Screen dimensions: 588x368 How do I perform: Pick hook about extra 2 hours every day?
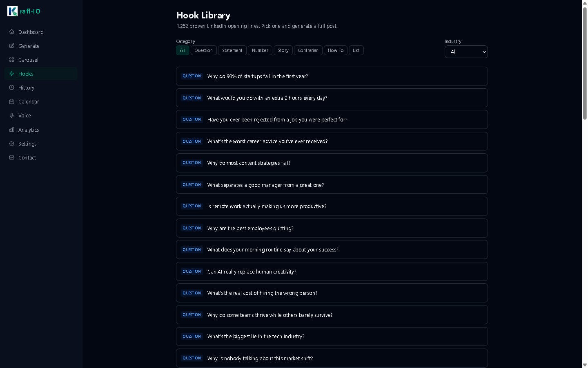(332, 98)
